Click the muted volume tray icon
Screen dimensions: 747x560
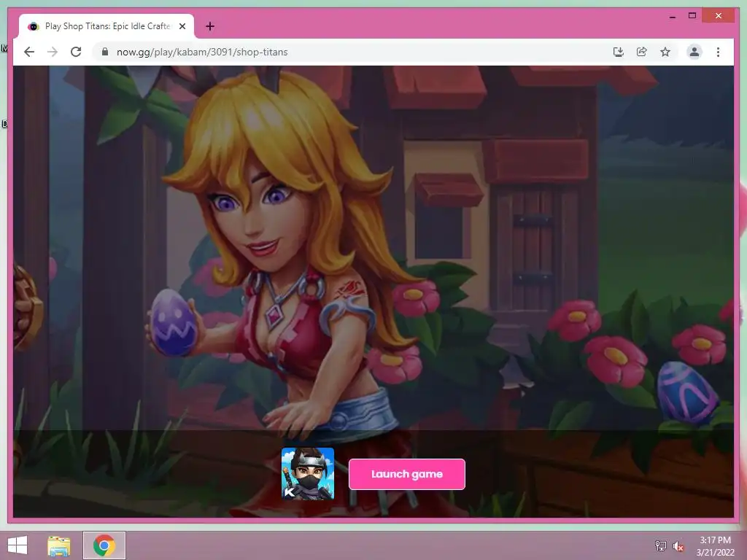coord(678,546)
